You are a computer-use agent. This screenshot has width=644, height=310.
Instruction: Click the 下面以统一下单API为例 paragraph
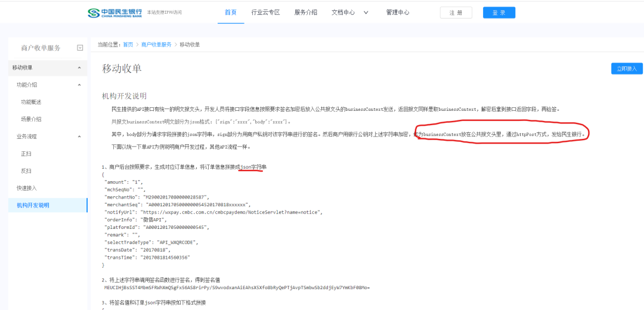click(180, 147)
